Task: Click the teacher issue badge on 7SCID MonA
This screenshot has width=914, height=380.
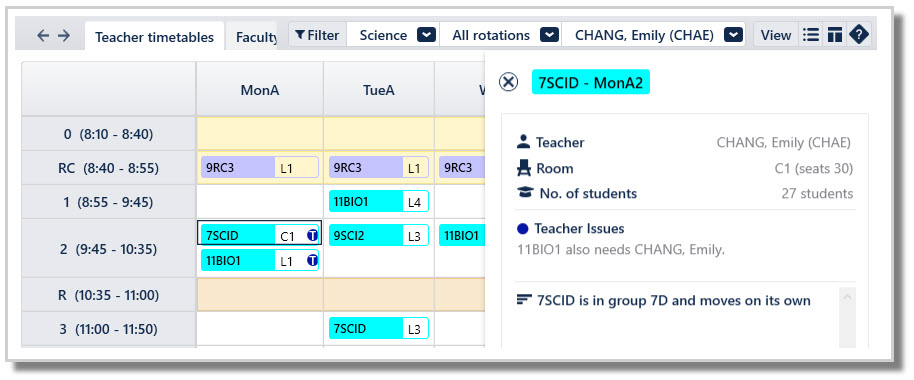Action: coord(312,236)
